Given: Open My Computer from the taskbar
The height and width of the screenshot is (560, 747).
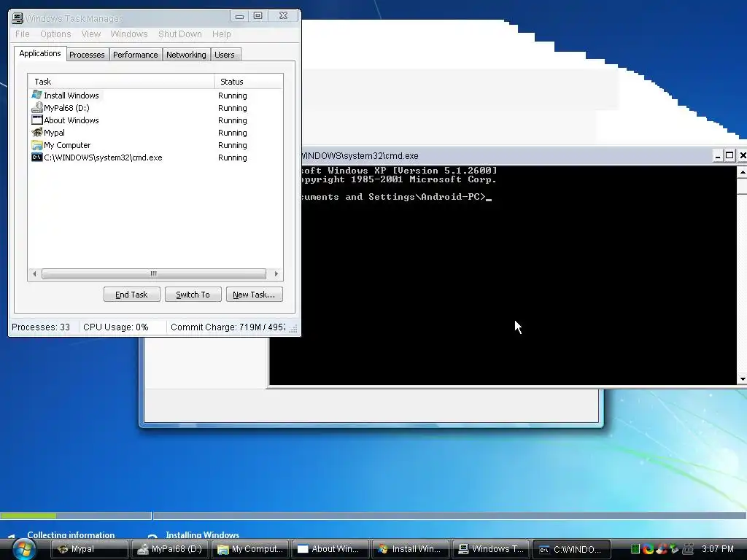Looking at the screenshot, I should (250, 549).
